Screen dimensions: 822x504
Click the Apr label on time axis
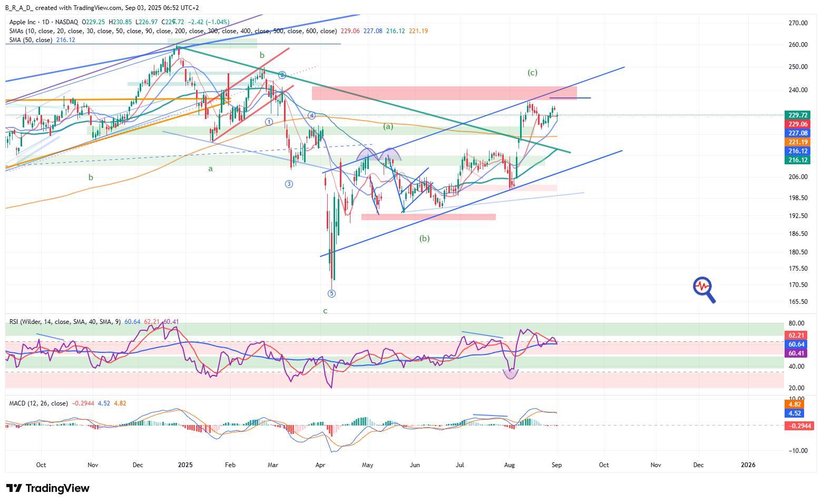pyautogui.click(x=320, y=465)
